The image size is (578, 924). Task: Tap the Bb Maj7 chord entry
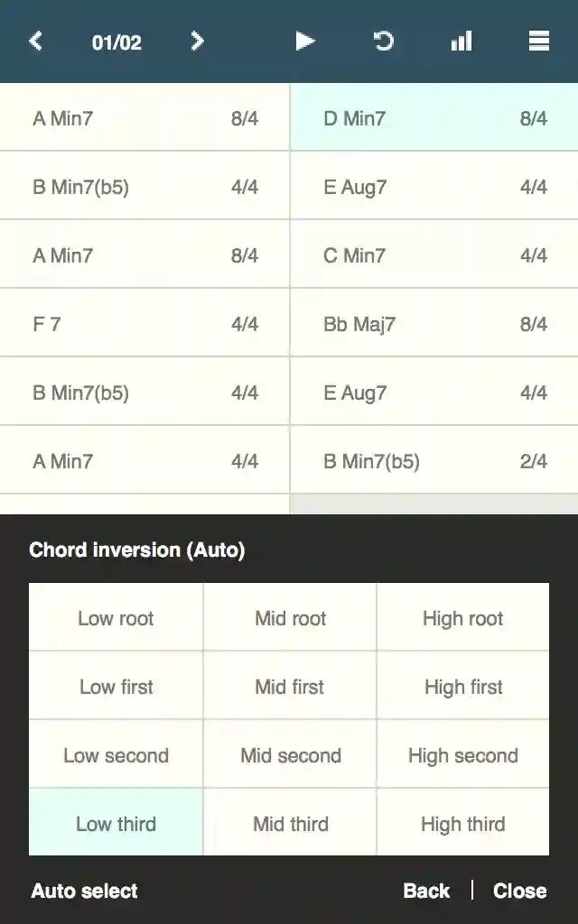pos(433,322)
